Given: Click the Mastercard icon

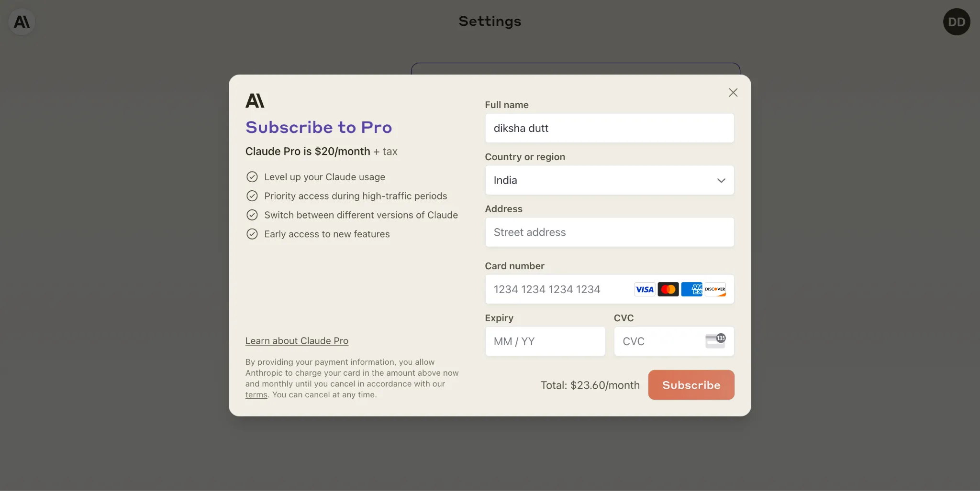Looking at the screenshot, I should 668,289.
